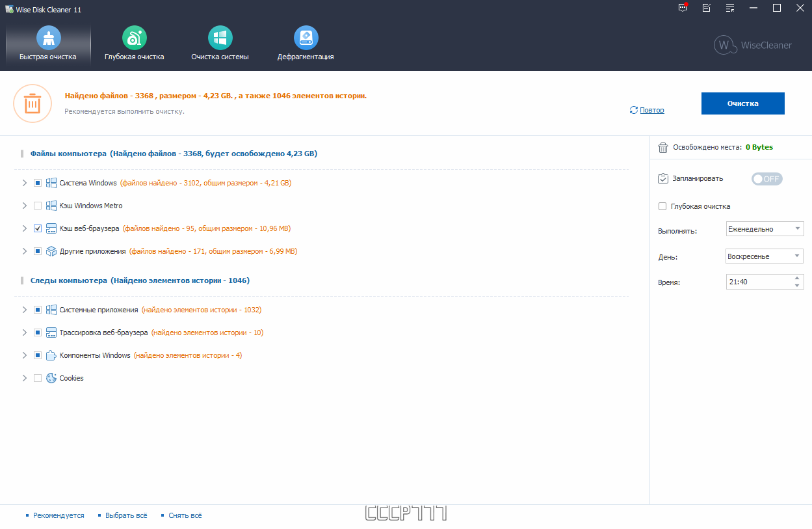Screen dimensions: 812x529
Task: Click the Системные приложения icon
Action: [51, 310]
